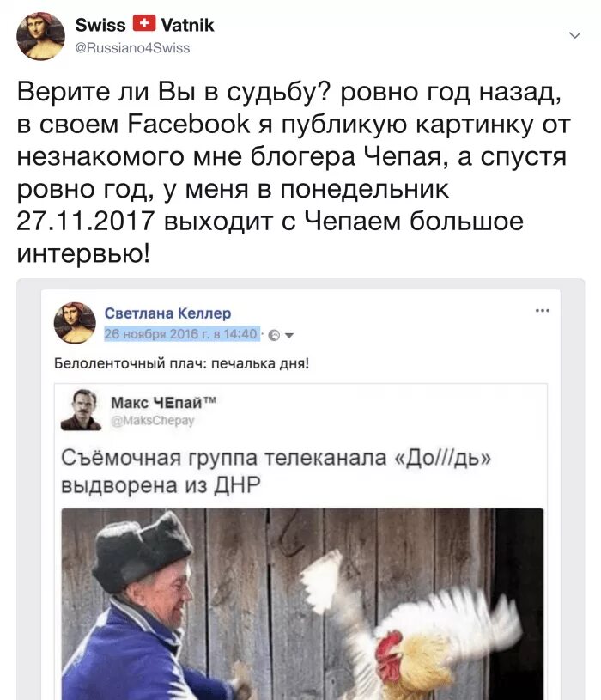Click the main tweet text body

pos(293,173)
